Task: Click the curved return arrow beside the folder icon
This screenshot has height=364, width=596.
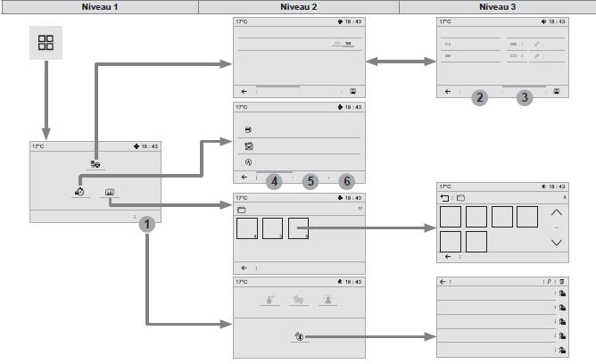Action: (x=444, y=197)
